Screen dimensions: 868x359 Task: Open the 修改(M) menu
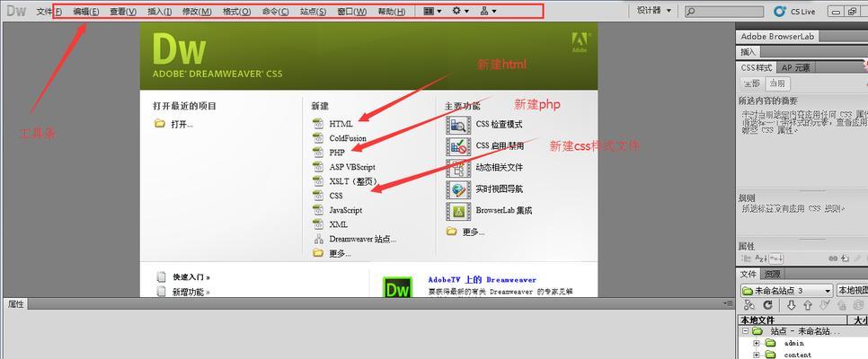pyautogui.click(x=197, y=11)
